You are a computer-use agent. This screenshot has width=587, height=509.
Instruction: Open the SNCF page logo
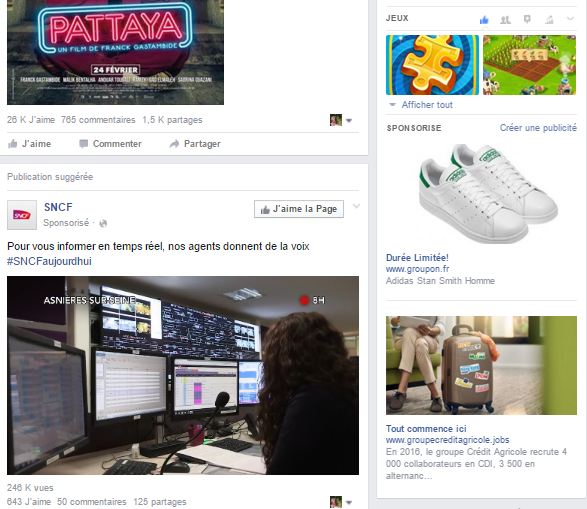pos(22,215)
